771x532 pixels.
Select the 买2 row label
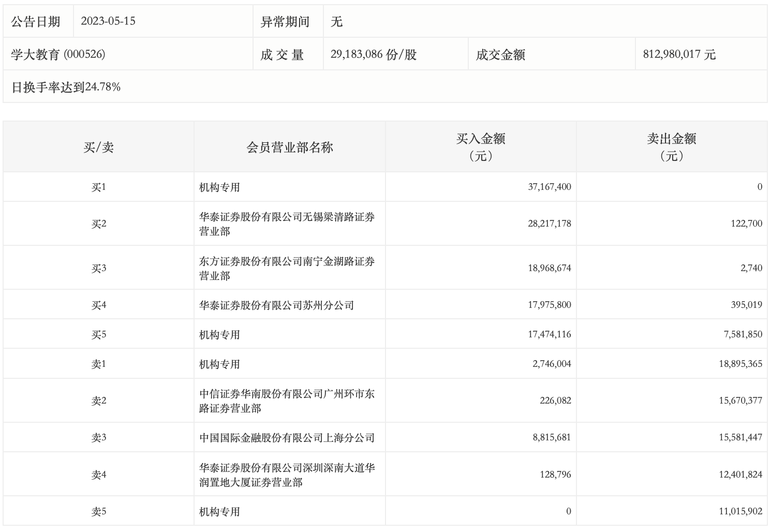point(99,224)
